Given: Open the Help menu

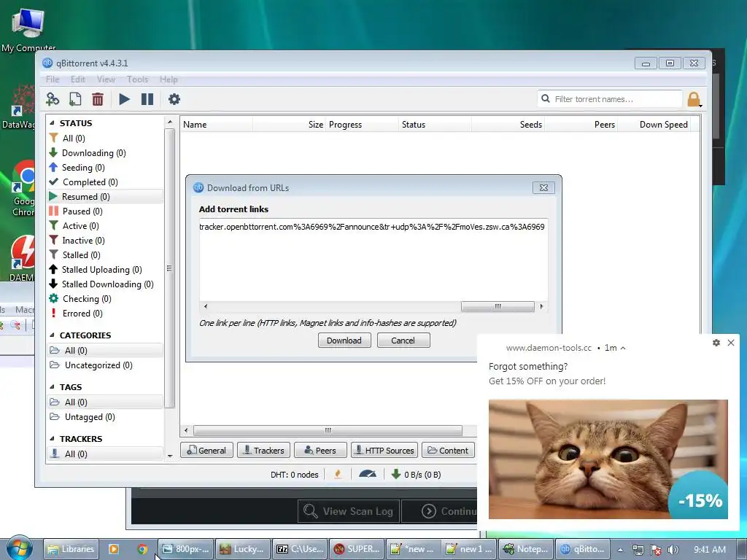Looking at the screenshot, I should pyautogui.click(x=169, y=79).
